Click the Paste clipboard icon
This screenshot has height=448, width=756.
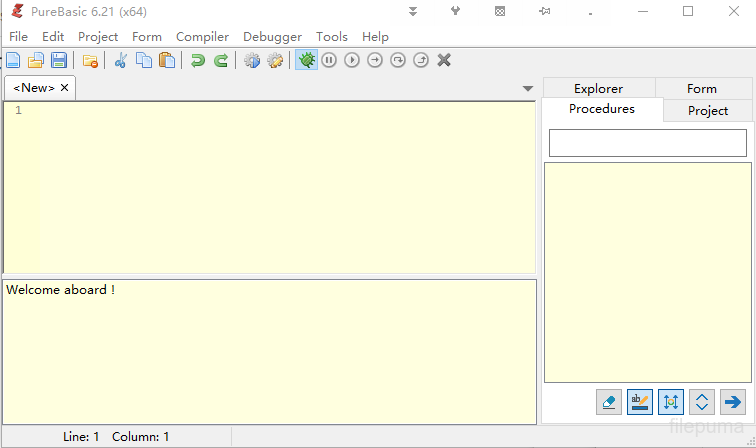click(167, 60)
